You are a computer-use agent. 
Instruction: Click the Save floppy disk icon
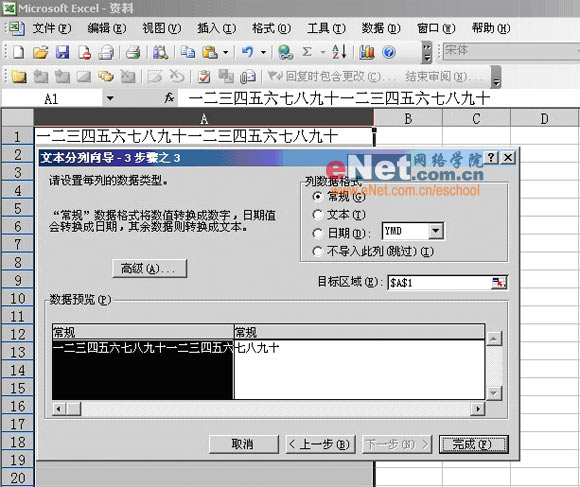[x=62, y=52]
